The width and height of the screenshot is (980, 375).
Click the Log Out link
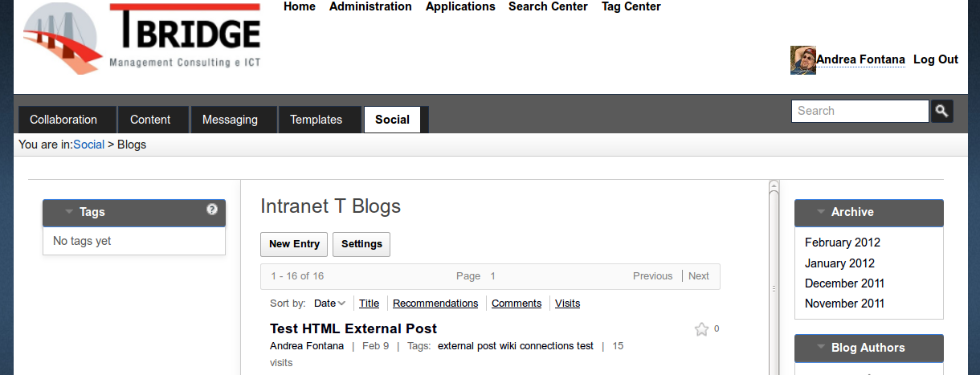[936, 59]
